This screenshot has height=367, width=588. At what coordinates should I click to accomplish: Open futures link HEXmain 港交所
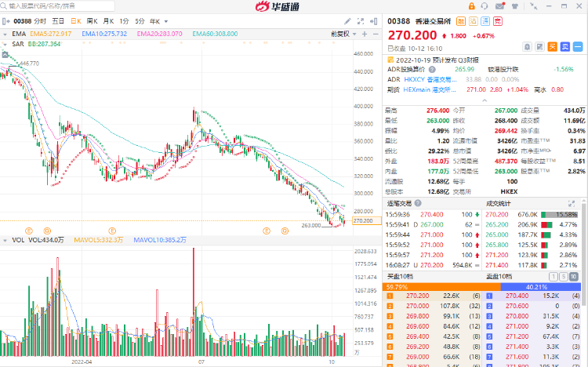tap(430, 89)
